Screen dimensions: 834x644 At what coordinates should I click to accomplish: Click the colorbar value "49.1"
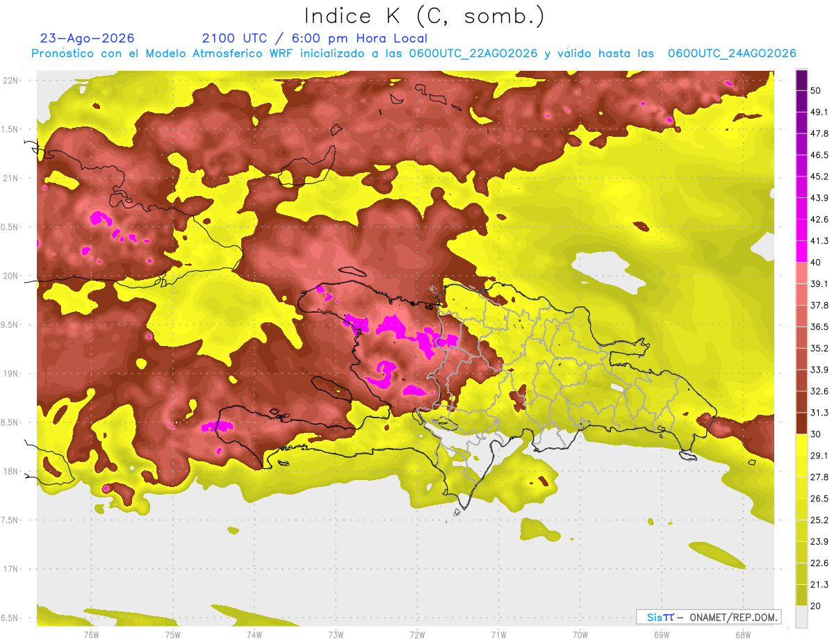click(819, 112)
